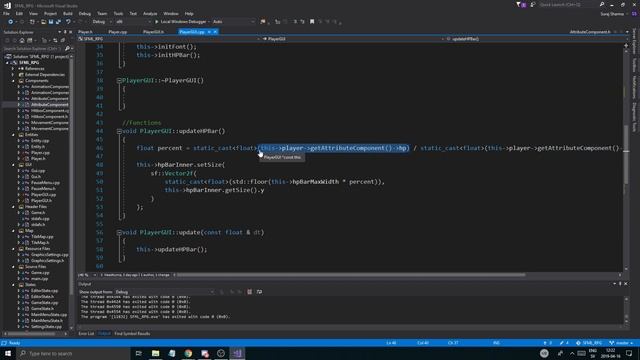Open the Debug configuration dropdown
640x360 pixels.
click(101, 22)
